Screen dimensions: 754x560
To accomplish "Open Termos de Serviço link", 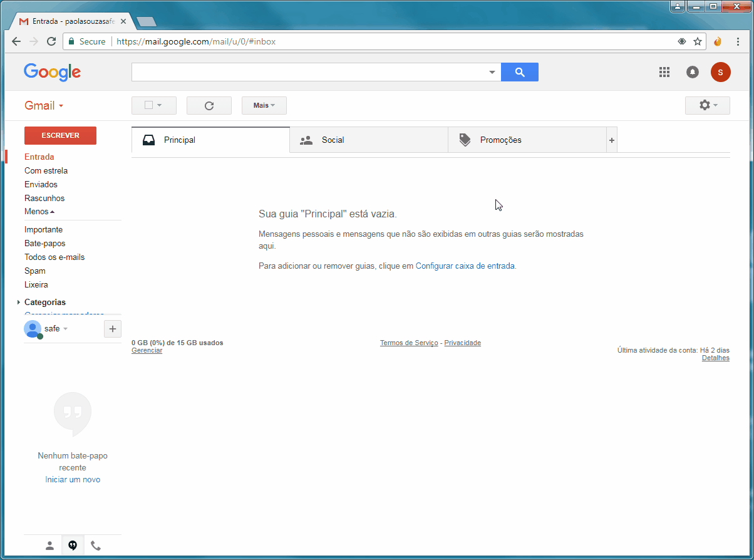I will 409,343.
